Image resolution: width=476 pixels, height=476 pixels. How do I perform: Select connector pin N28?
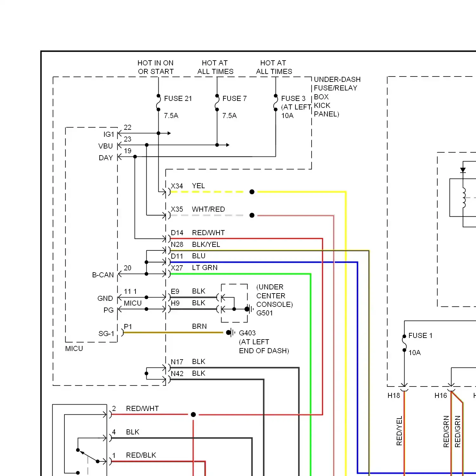click(177, 245)
